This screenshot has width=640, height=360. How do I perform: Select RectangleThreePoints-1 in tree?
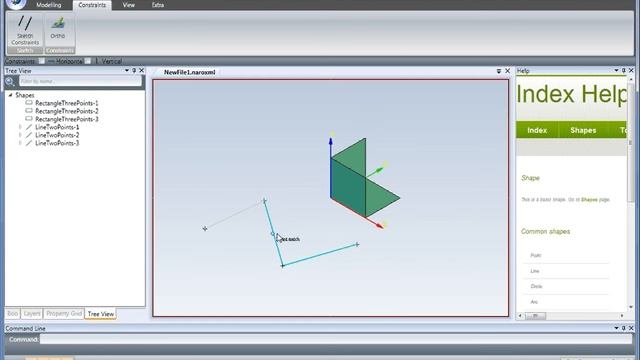pyautogui.click(x=67, y=103)
